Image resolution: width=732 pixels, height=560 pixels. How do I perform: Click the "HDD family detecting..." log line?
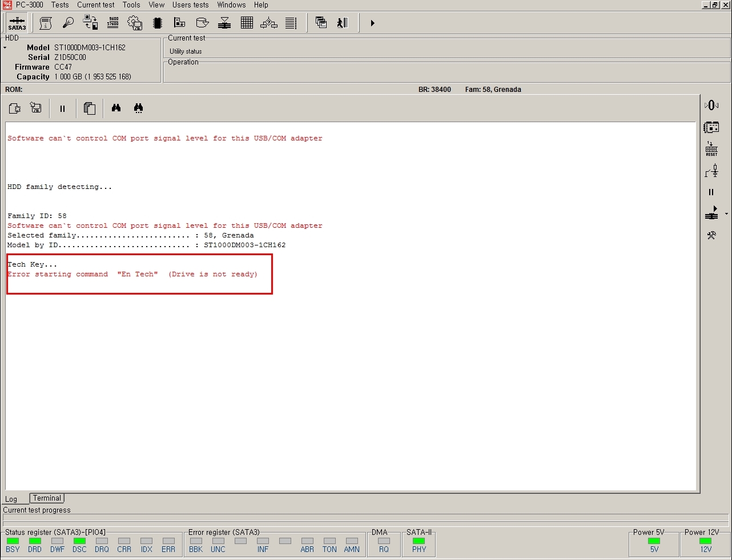(60, 187)
